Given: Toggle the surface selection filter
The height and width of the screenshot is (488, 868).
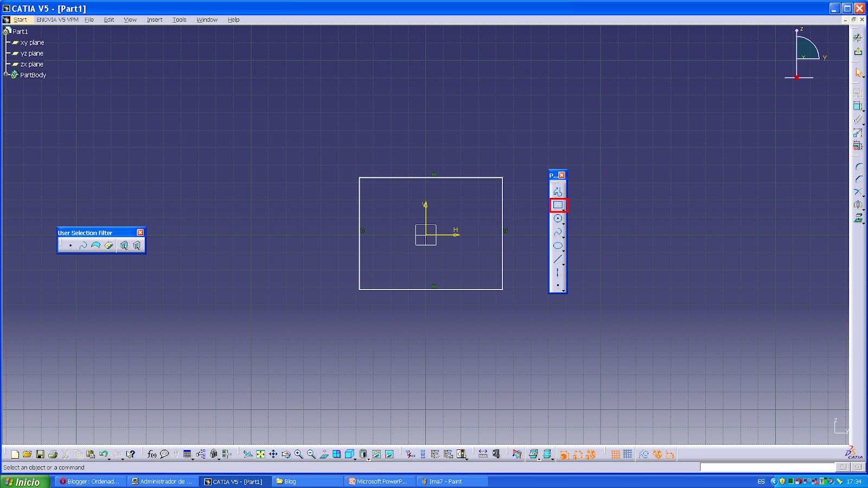Looking at the screenshot, I should tap(95, 245).
